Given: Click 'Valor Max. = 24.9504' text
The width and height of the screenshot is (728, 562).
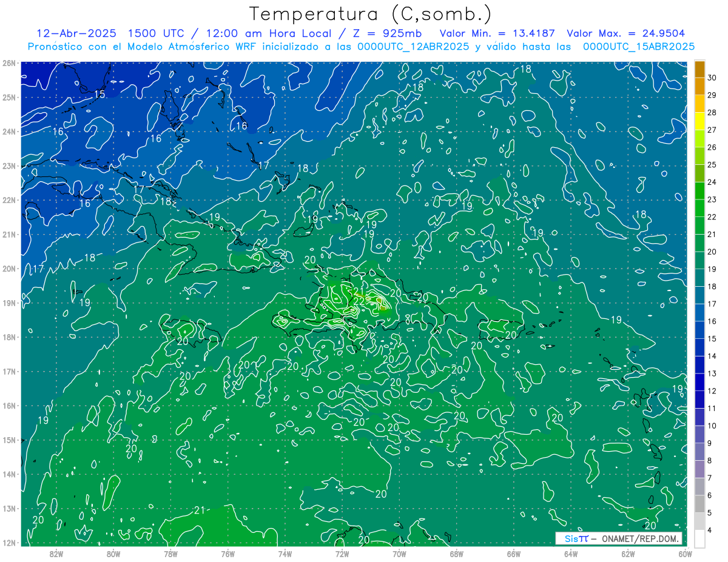Looking at the screenshot, I should [626, 33].
